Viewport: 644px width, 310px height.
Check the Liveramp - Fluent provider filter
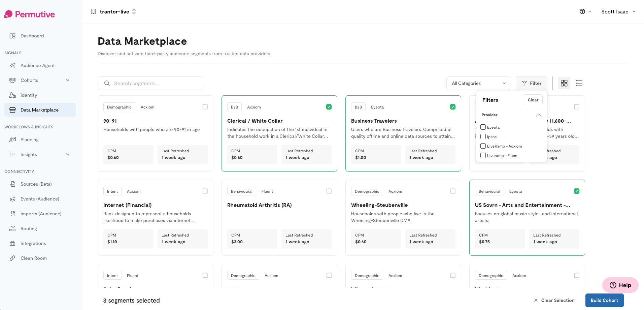point(483,155)
